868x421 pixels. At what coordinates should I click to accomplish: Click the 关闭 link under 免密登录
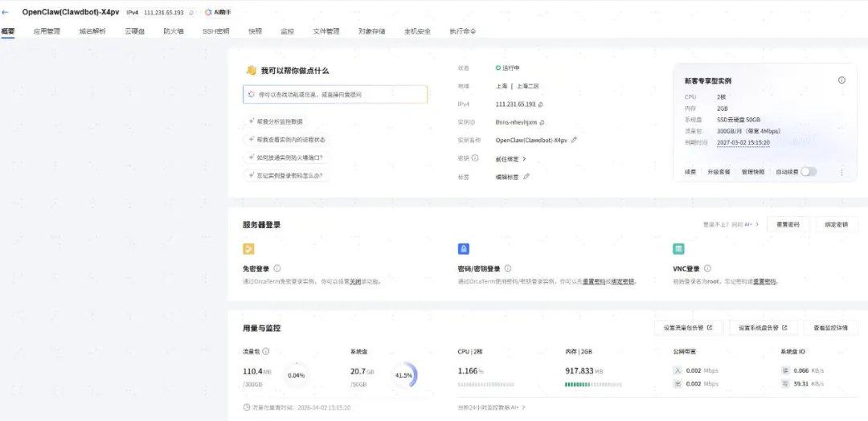click(x=355, y=281)
